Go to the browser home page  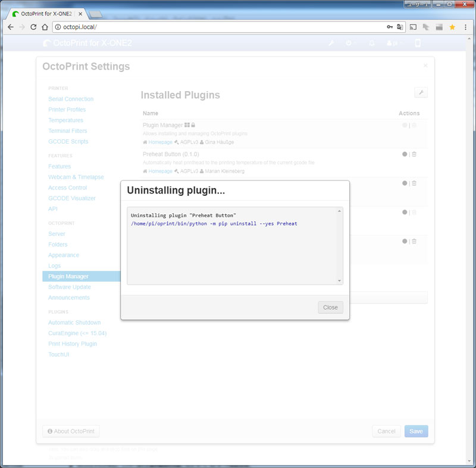coord(45,27)
